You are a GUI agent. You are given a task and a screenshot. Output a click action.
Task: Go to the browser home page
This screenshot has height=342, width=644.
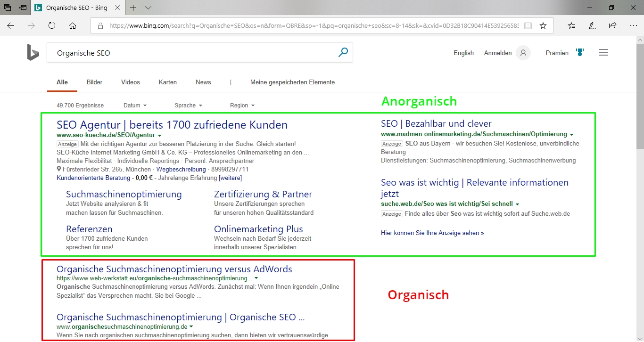tap(73, 26)
